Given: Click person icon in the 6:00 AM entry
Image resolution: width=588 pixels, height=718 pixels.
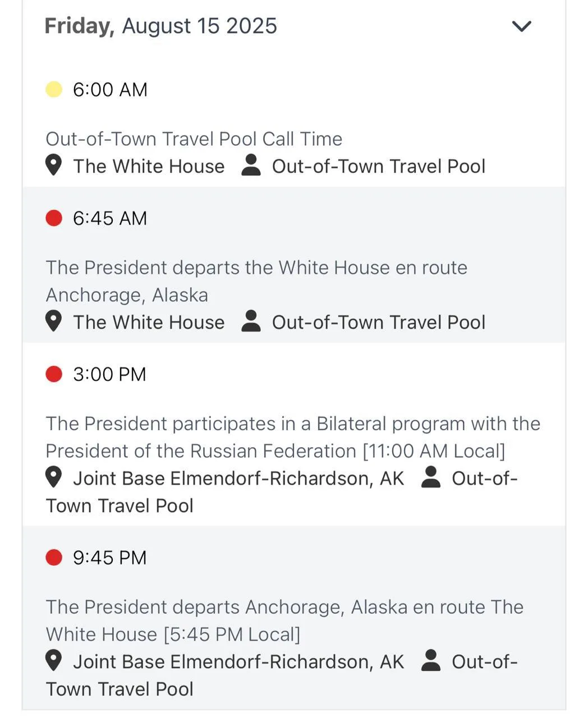Looking at the screenshot, I should click(x=251, y=166).
